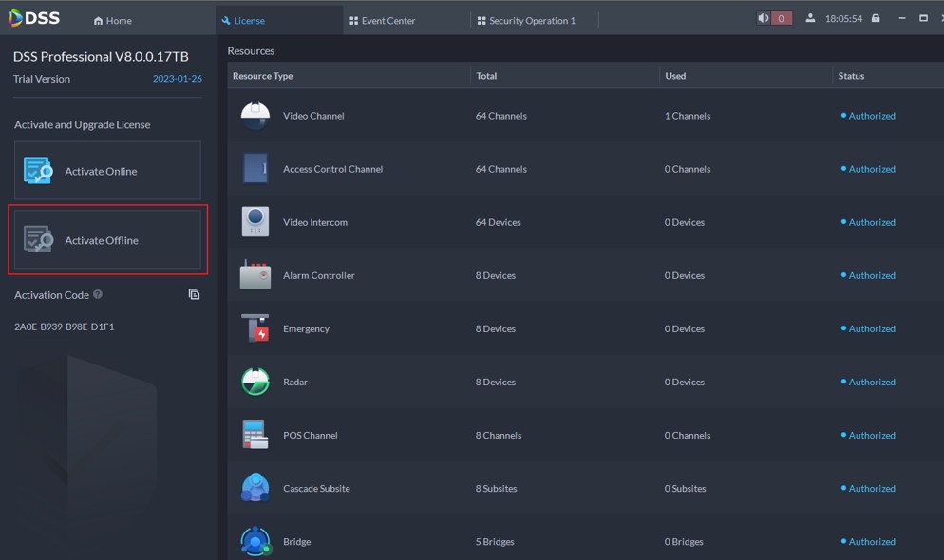Click the copy activation code icon
The width and height of the screenshot is (944, 560).
[194, 294]
